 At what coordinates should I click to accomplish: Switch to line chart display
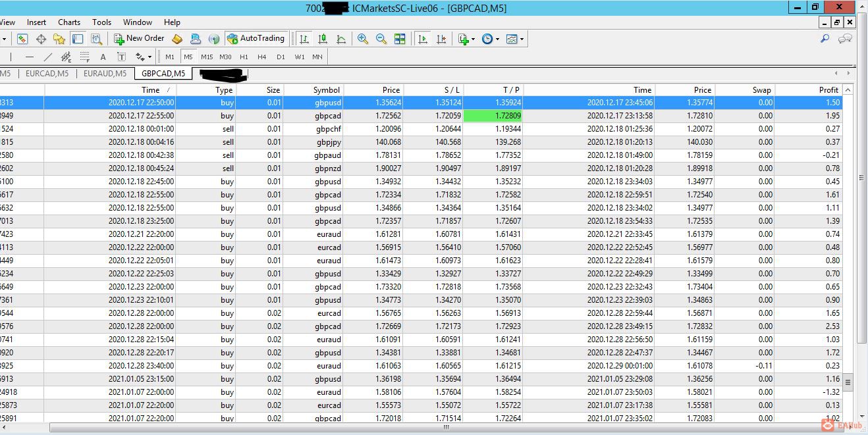click(x=341, y=39)
